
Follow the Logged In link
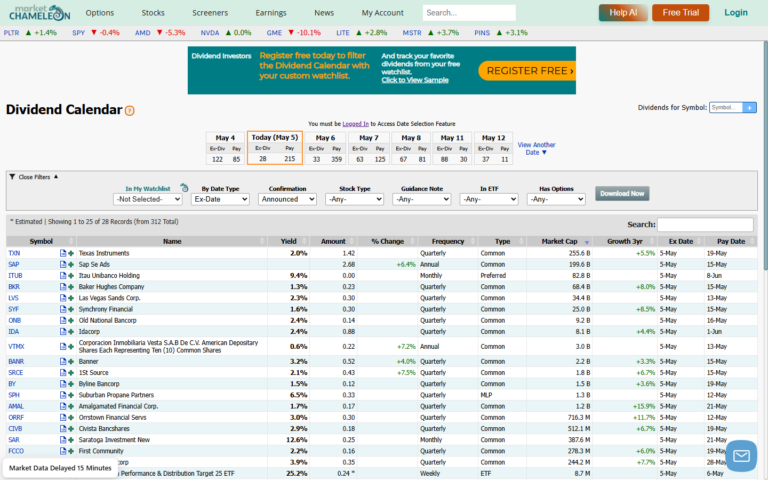[356, 124]
